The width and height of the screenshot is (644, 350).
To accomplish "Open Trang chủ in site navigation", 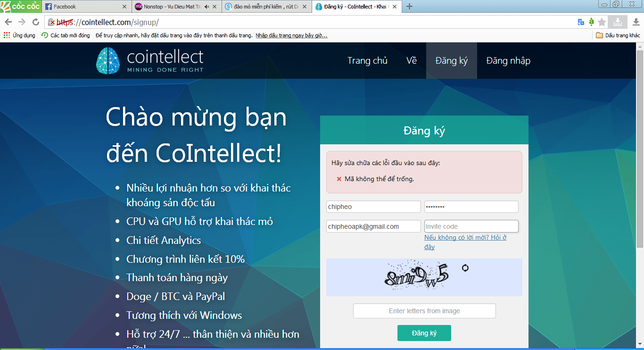I will (x=367, y=61).
